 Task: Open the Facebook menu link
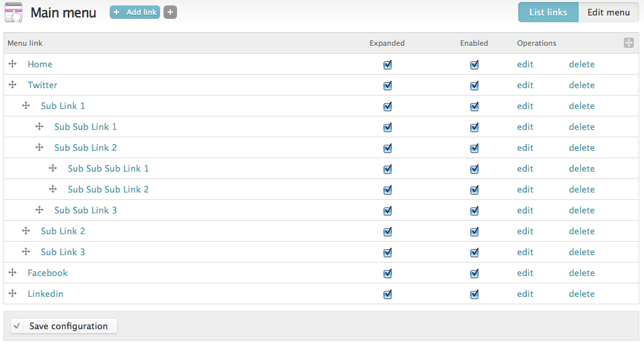tap(48, 273)
